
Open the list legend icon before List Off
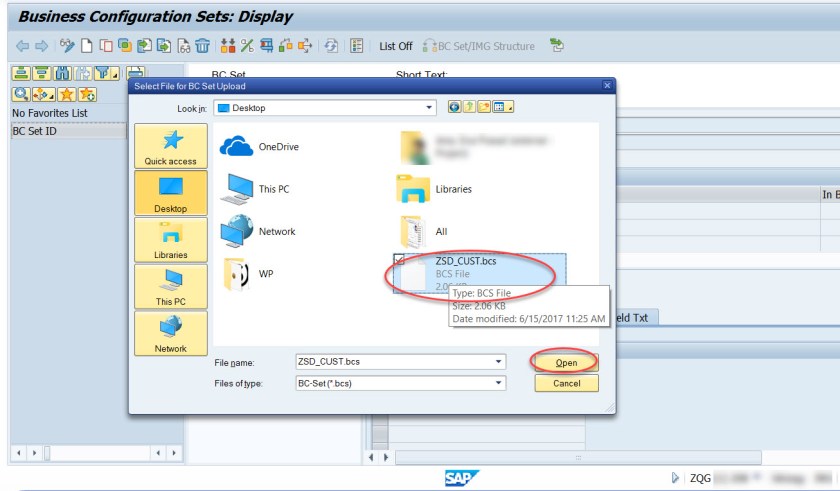pyautogui.click(x=357, y=46)
